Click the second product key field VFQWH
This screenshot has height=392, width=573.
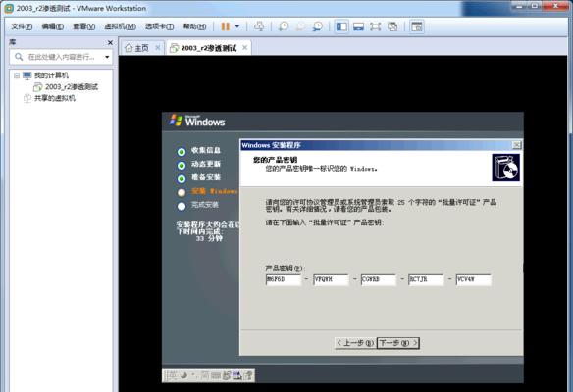pos(331,279)
